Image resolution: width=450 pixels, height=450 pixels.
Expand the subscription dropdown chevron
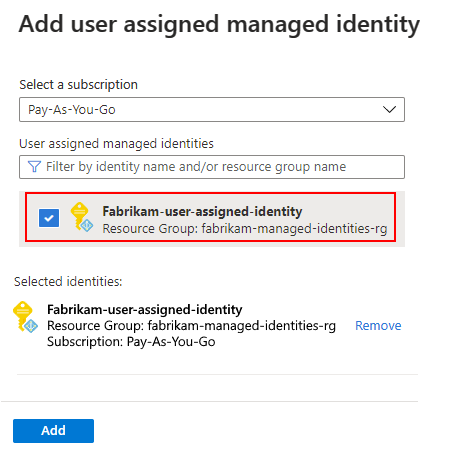[x=389, y=109]
